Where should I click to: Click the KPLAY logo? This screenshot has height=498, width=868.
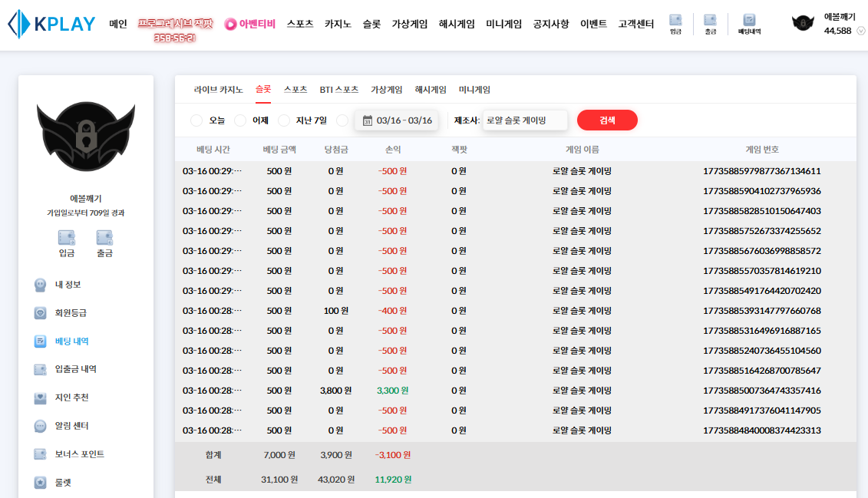tap(51, 25)
